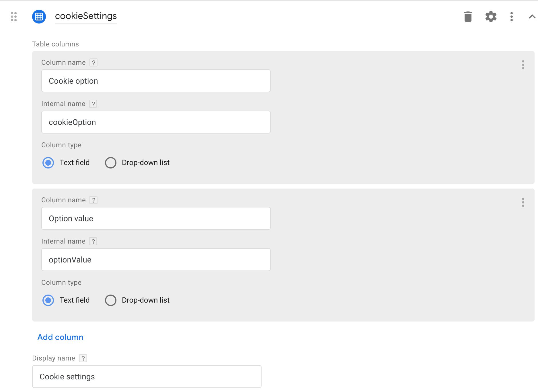Image resolution: width=538 pixels, height=392 pixels.
Task: Click the Add column link
Action: click(x=60, y=337)
